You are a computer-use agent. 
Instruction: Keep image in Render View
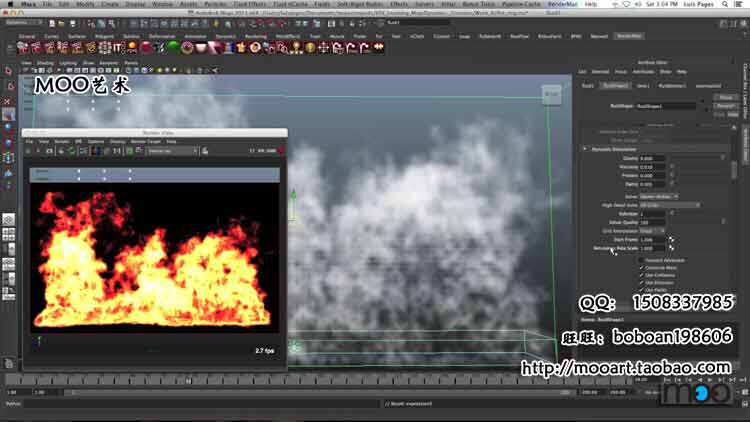coord(130,151)
